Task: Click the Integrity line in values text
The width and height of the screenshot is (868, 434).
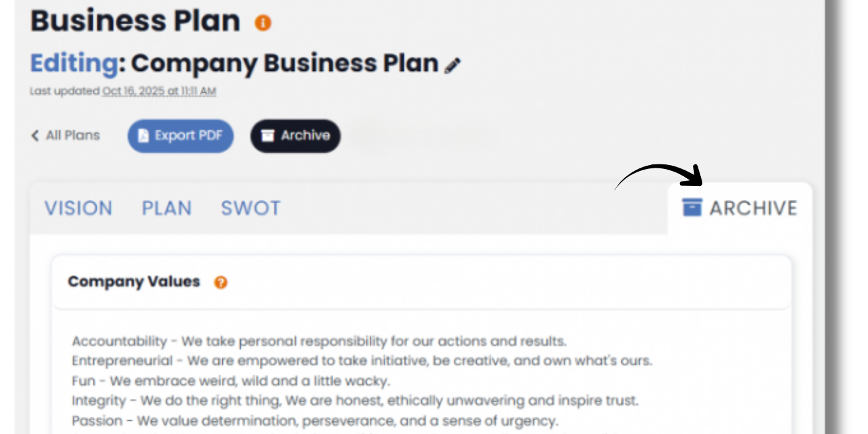Action: click(355, 400)
